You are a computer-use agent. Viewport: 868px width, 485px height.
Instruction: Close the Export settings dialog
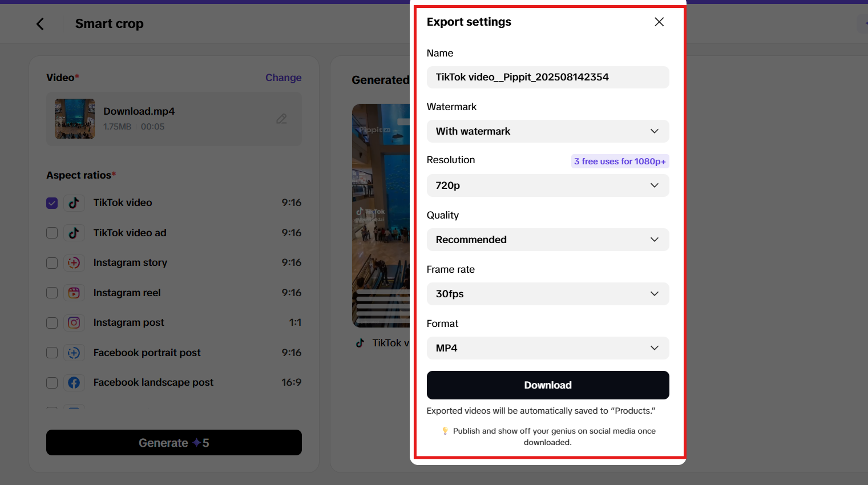tap(659, 22)
